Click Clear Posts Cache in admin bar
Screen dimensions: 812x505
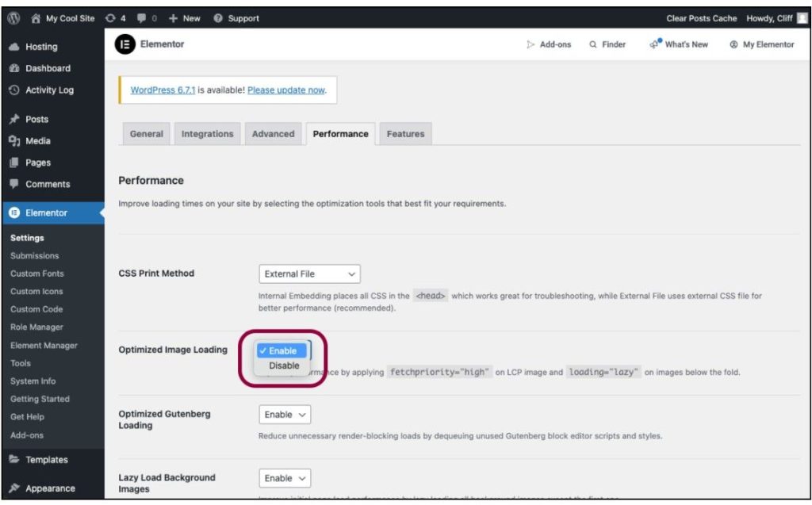[701, 18]
